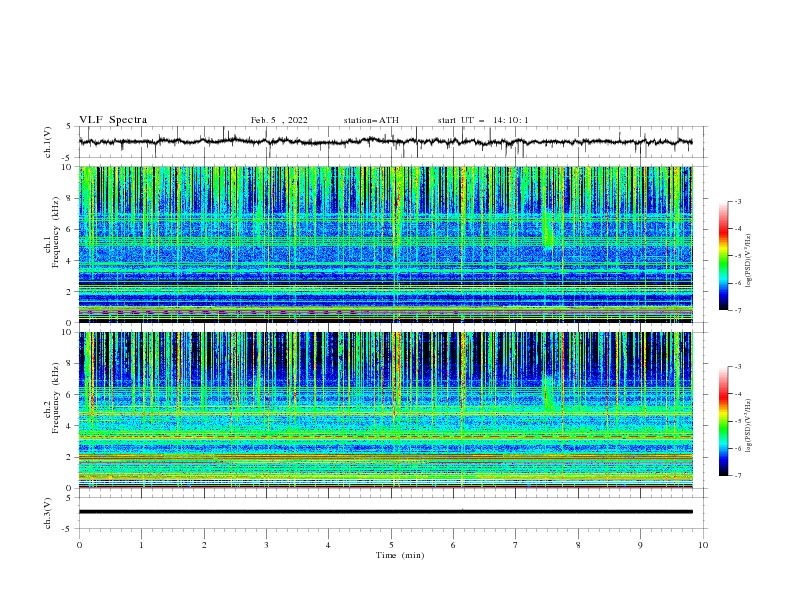Click the "8" tick on time axis
Image resolution: width=792 pixels, height=612 pixels.
click(x=578, y=545)
